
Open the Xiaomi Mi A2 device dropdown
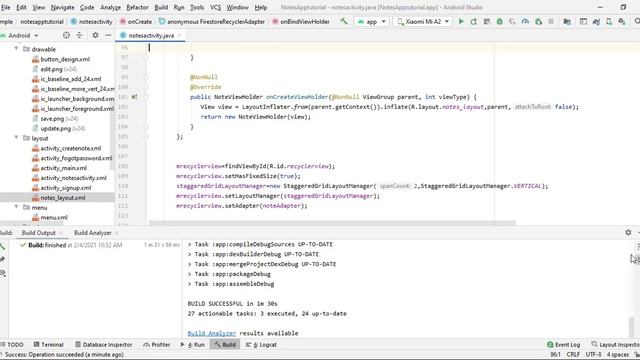pyautogui.click(x=423, y=21)
